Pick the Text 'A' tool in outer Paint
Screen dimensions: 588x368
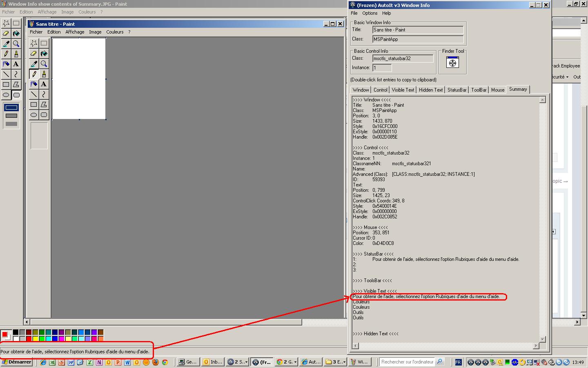point(16,64)
